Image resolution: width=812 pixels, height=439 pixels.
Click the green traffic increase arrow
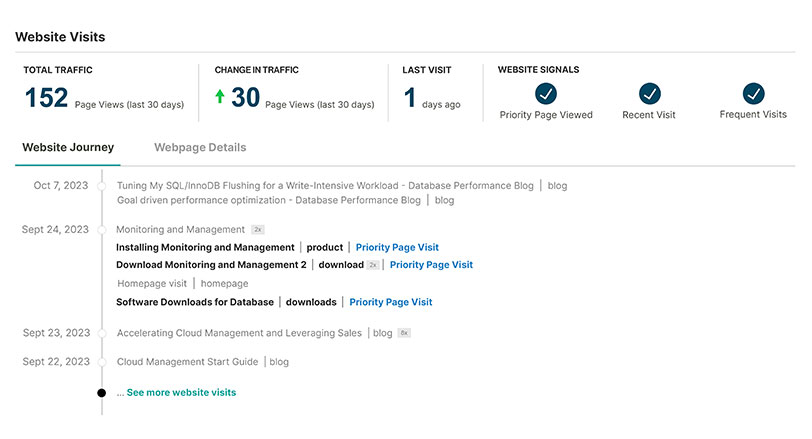pyautogui.click(x=220, y=98)
